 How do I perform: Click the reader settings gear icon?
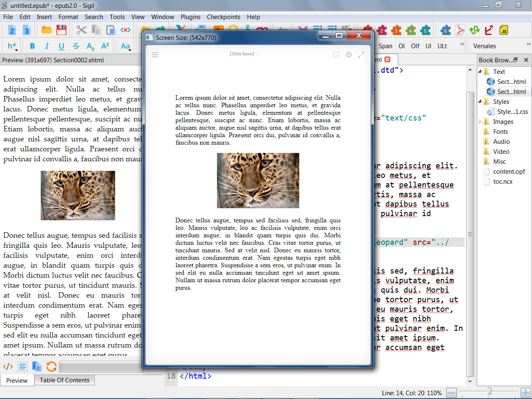(349, 54)
